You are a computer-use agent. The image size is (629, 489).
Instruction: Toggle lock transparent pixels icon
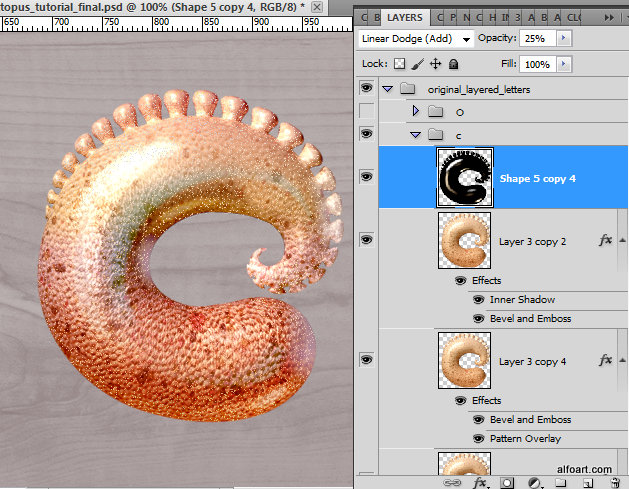399,64
